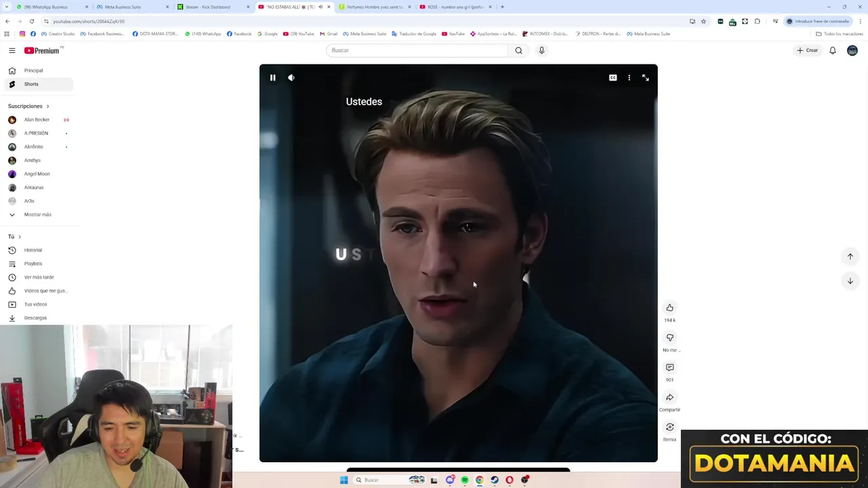
Task: Open the Short's three-dot options menu
Action: 629,78
